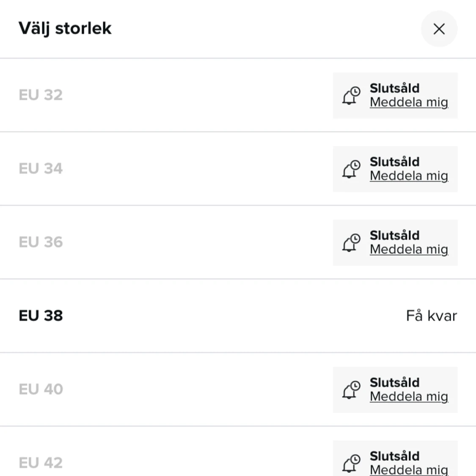Viewport: 476px width, 476px height.
Task: Click the sold-out EU 34 size label
Action: pos(41,168)
